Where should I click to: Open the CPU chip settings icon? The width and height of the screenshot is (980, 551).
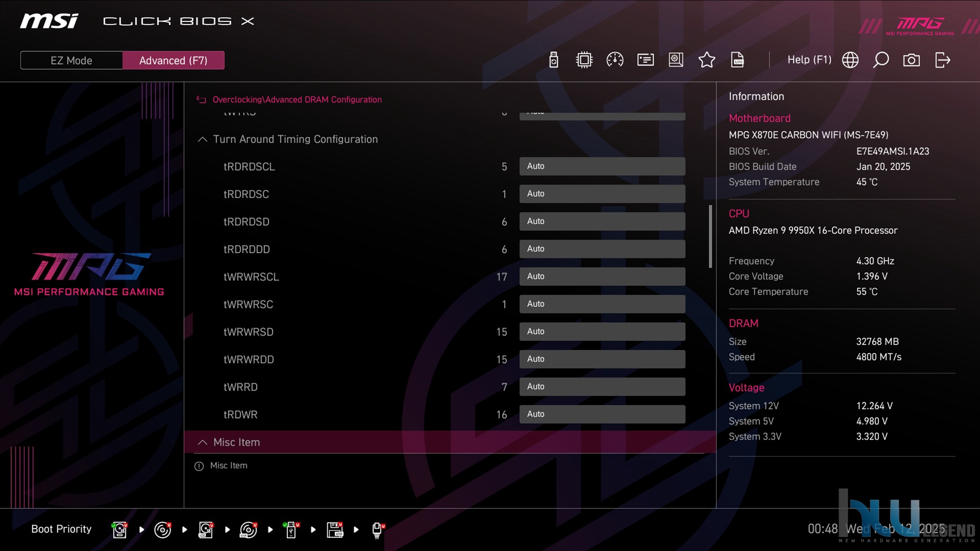pos(584,60)
